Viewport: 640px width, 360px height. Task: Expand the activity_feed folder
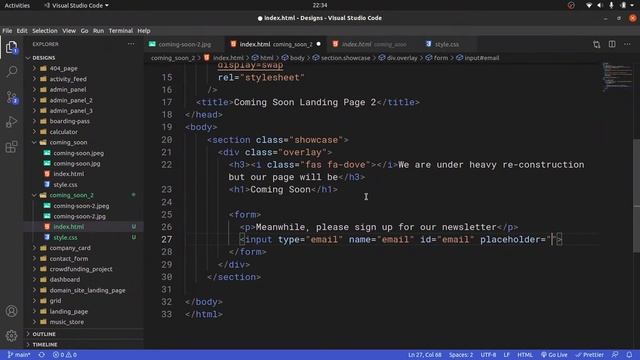point(68,79)
